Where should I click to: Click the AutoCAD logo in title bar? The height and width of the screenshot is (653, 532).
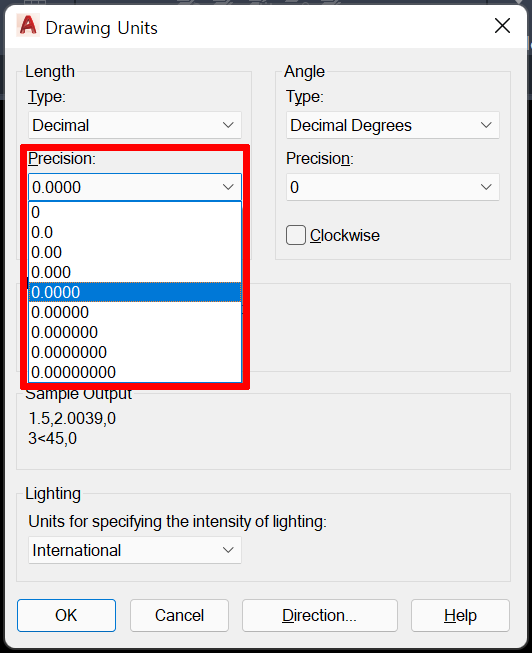(x=28, y=25)
